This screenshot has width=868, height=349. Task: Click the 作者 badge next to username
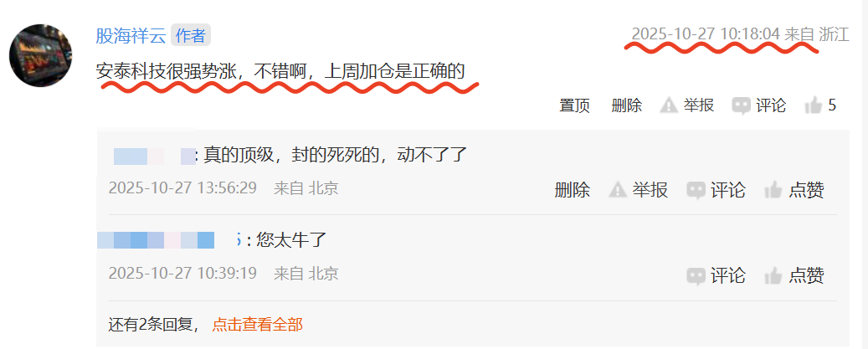tap(191, 35)
